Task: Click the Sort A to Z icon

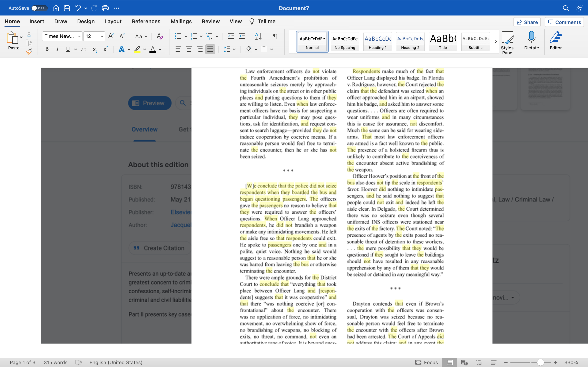Action: tap(258, 36)
